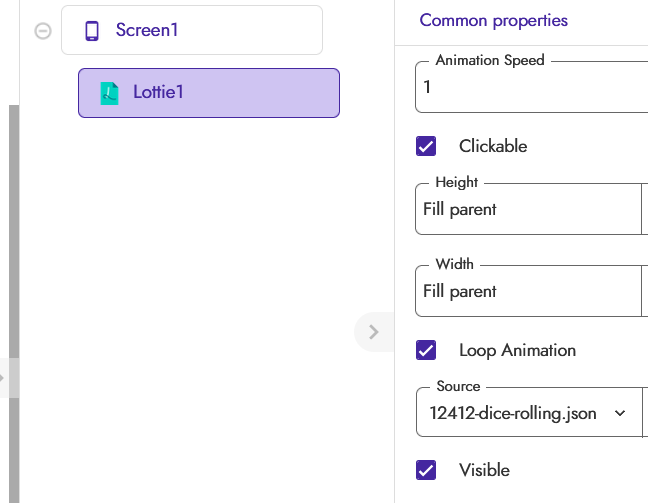Uncheck the Visible checkbox
This screenshot has width=648, height=503.
click(x=426, y=470)
